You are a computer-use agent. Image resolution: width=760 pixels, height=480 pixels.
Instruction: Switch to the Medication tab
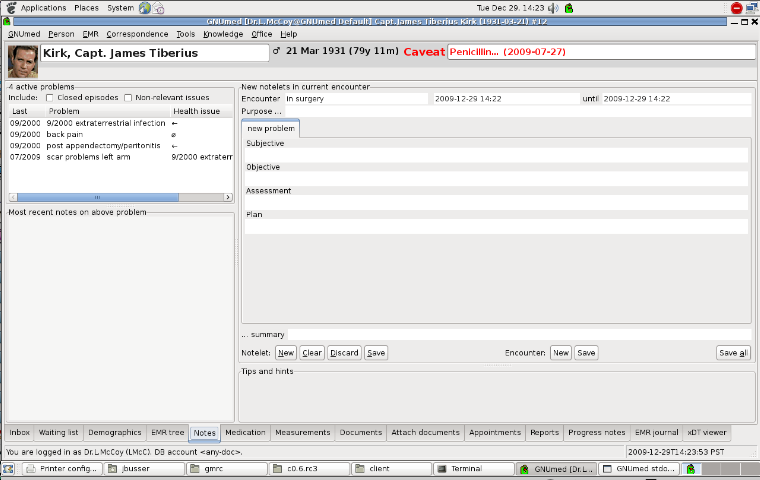tap(245, 432)
